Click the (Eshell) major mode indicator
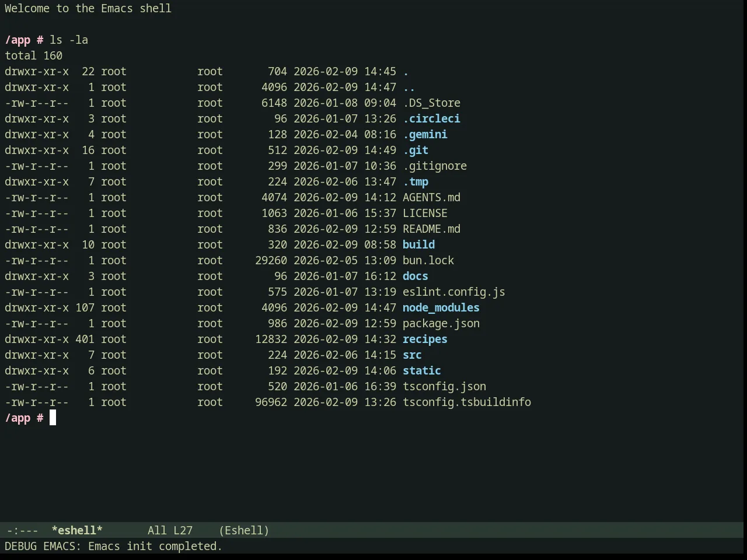747x560 pixels. pos(244,530)
